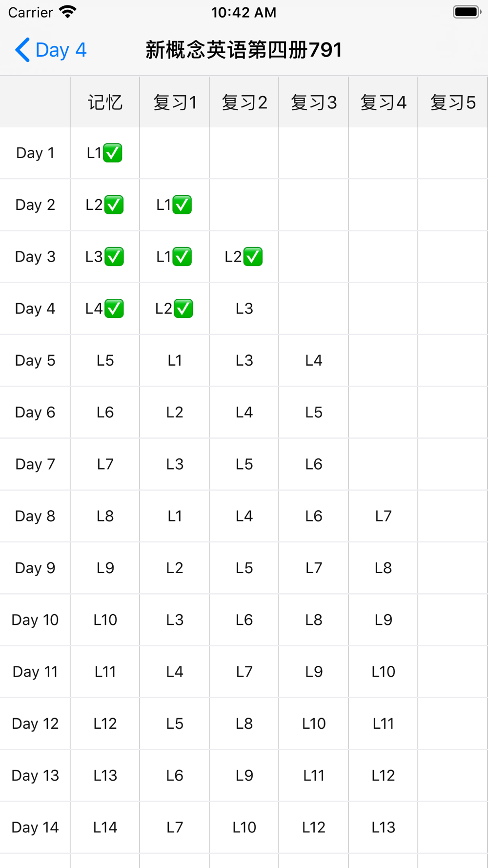Select the 复习3 column header
488x868 pixels.
point(314,102)
